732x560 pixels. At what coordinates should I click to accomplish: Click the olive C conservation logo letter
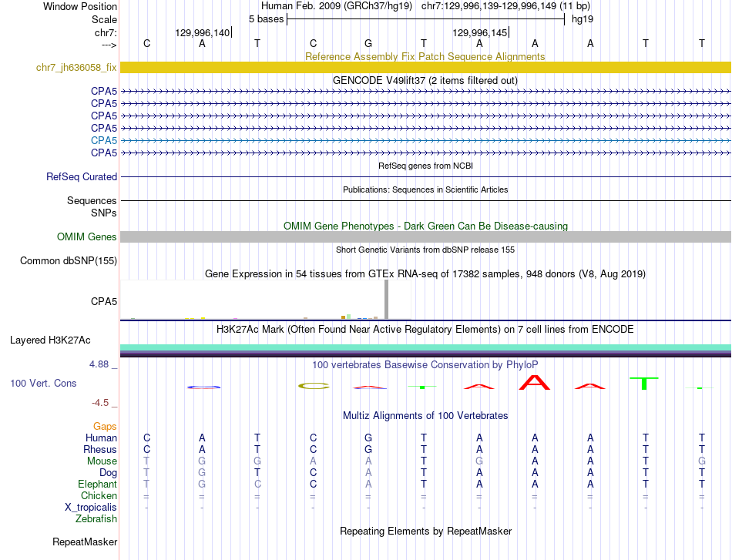pyautogui.click(x=314, y=386)
